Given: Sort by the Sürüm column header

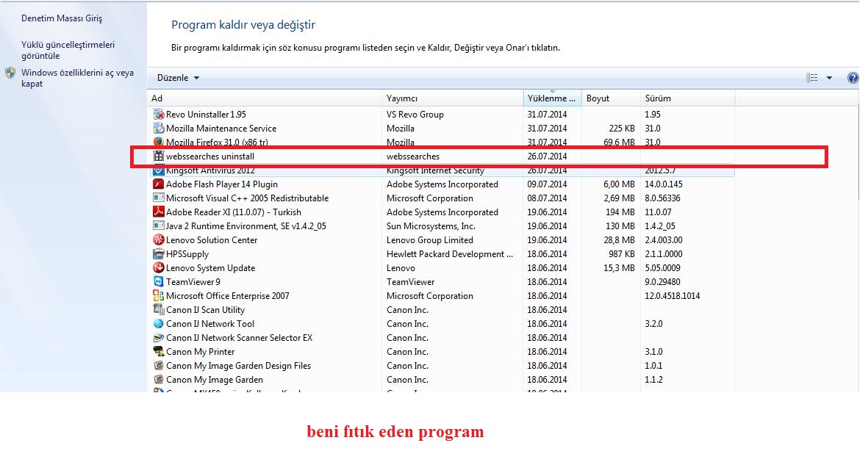Looking at the screenshot, I should (687, 98).
